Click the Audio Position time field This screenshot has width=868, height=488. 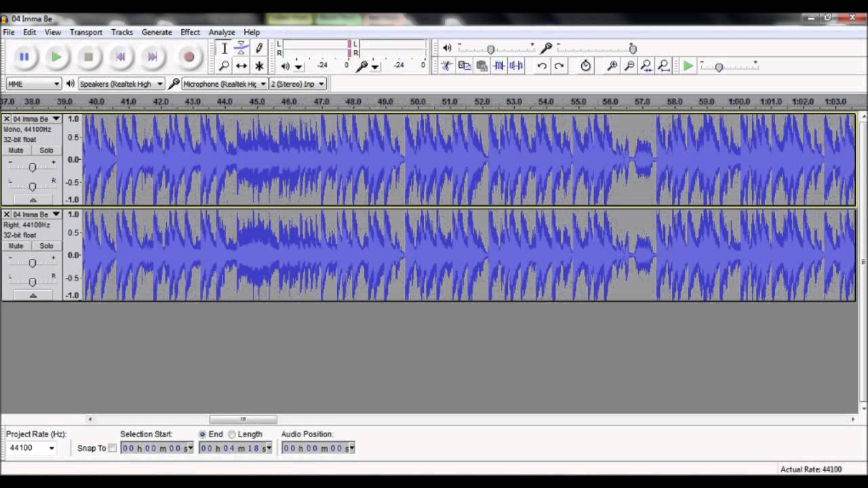point(318,448)
